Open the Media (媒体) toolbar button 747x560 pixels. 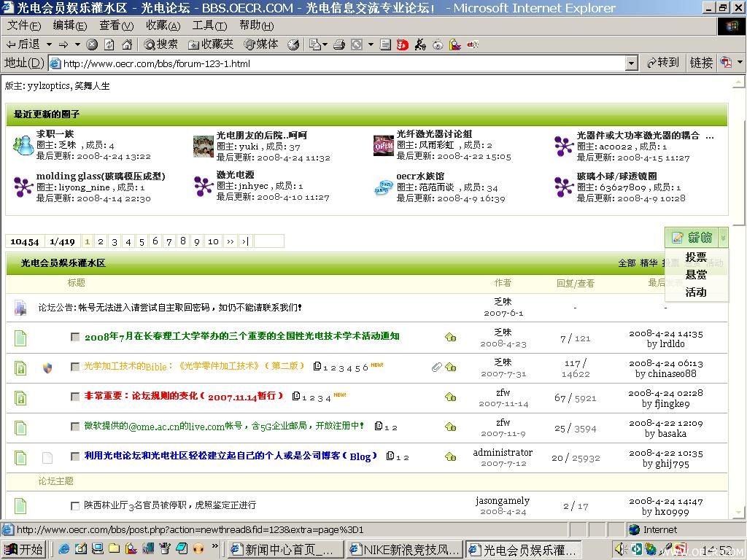pyautogui.click(x=261, y=44)
